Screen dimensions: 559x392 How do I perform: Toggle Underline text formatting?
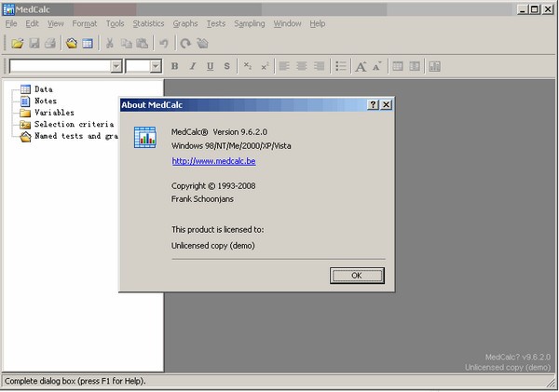211,66
